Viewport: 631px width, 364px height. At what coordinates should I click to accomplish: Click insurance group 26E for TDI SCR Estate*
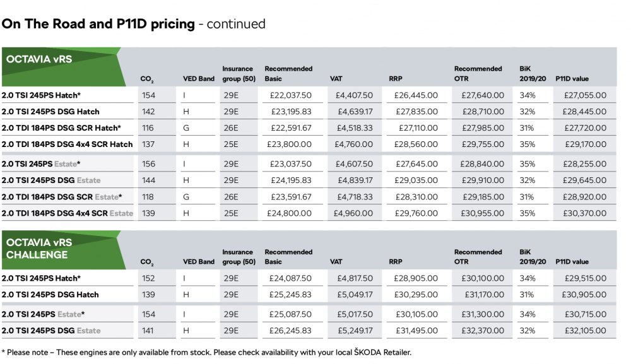231,197
